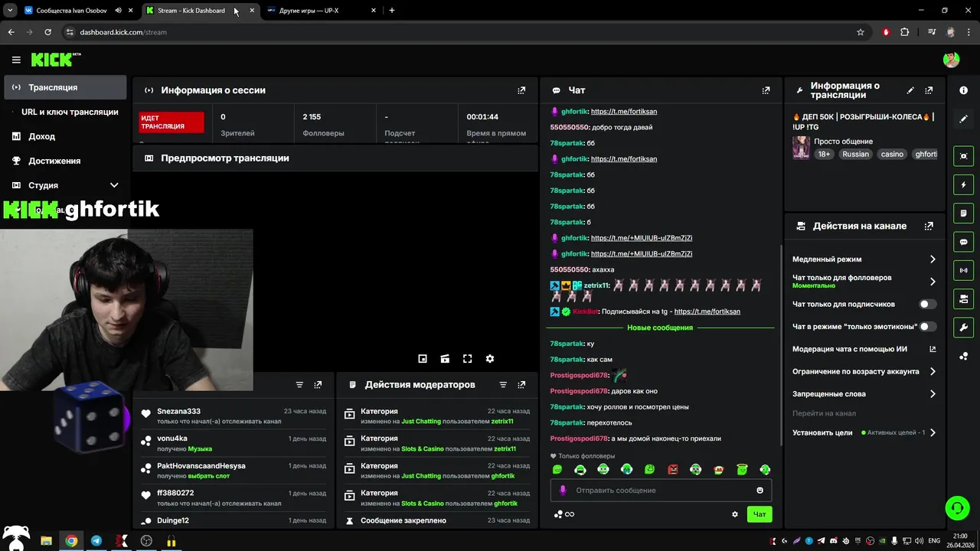
Task: Click the lightning bolt icon in the right sidebar
Action: pos(963,184)
